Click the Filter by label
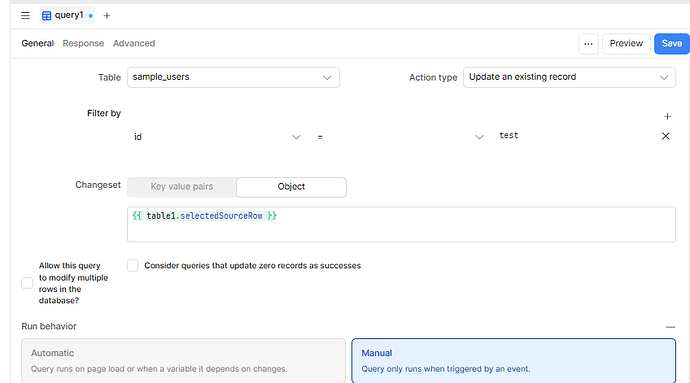Viewport: 690px width, 383px height. click(104, 113)
